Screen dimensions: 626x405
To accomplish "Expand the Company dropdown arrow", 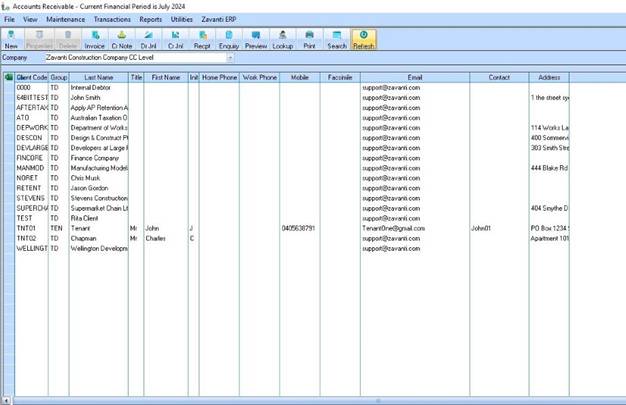I will pyautogui.click(x=230, y=58).
